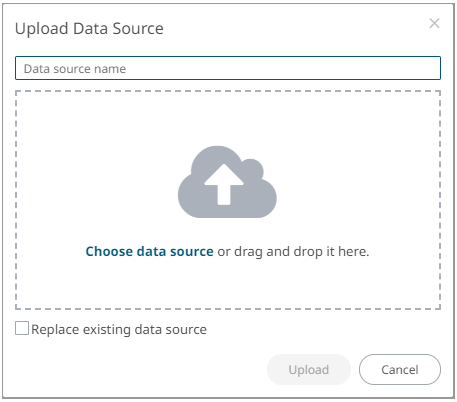The width and height of the screenshot is (457, 402).
Task: Click the Upload Data Source title text
Action: [89, 29]
